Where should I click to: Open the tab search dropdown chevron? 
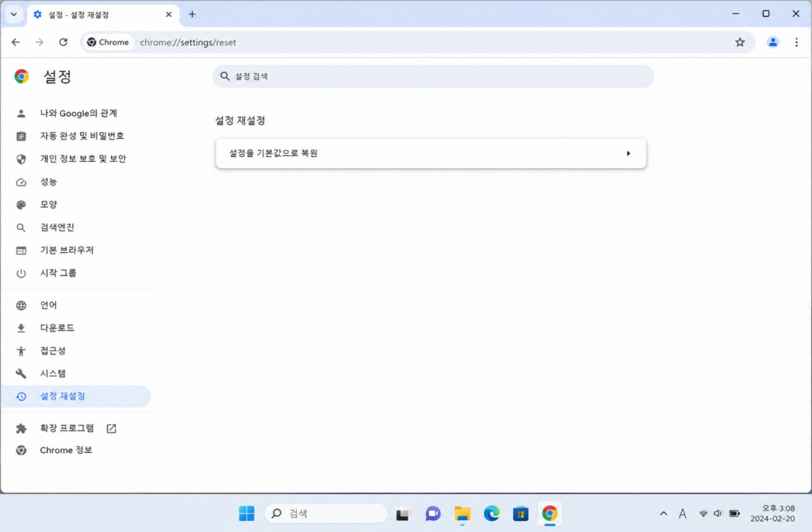pos(14,14)
